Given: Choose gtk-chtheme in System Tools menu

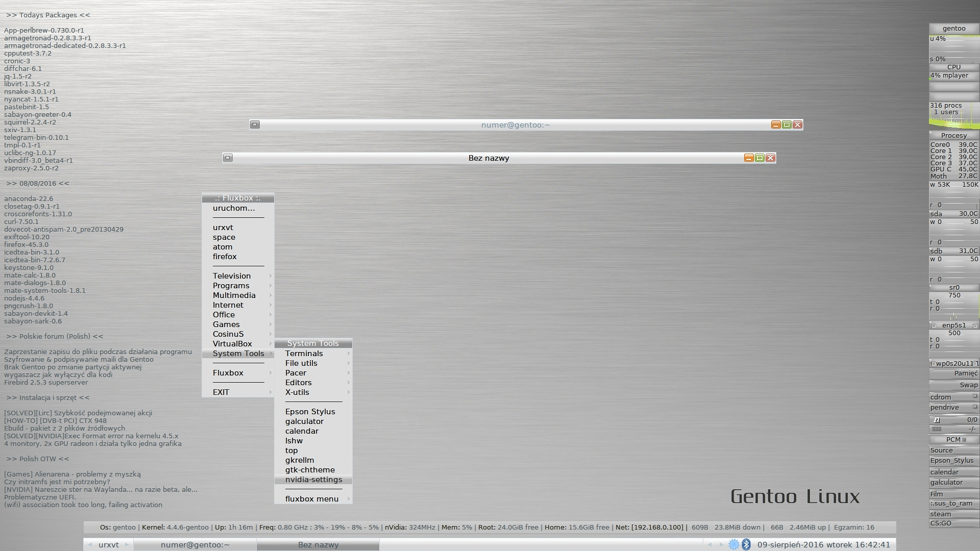Looking at the screenshot, I should [x=313, y=469].
